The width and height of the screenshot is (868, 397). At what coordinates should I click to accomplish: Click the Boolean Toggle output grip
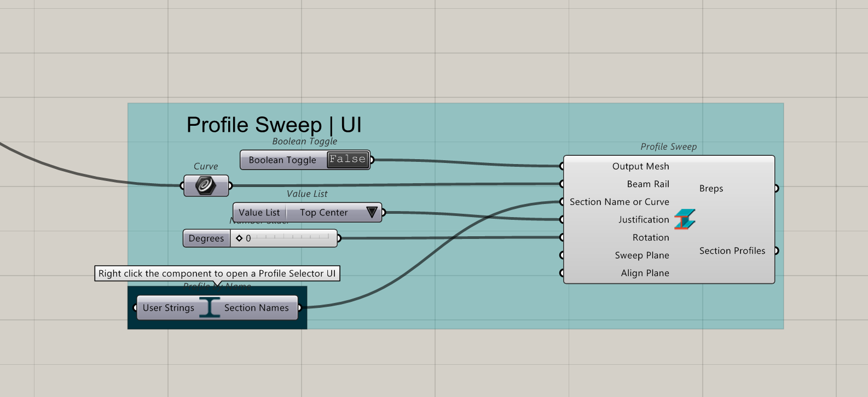(x=372, y=160)
